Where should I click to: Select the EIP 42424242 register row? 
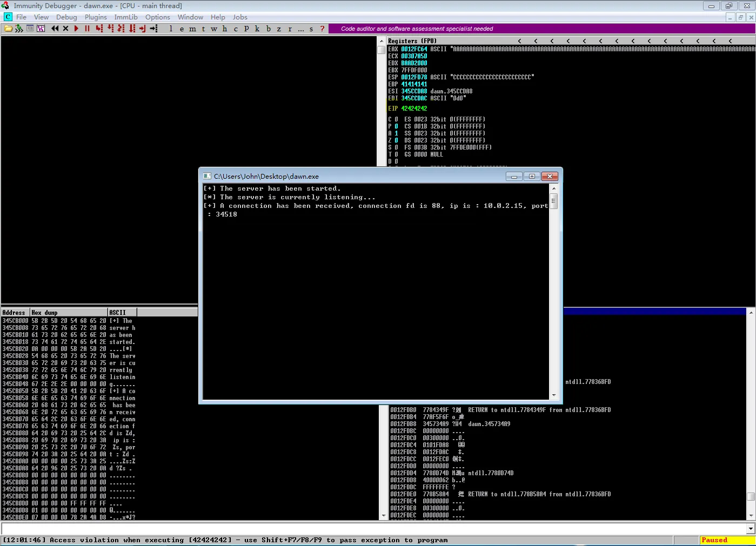408,109
